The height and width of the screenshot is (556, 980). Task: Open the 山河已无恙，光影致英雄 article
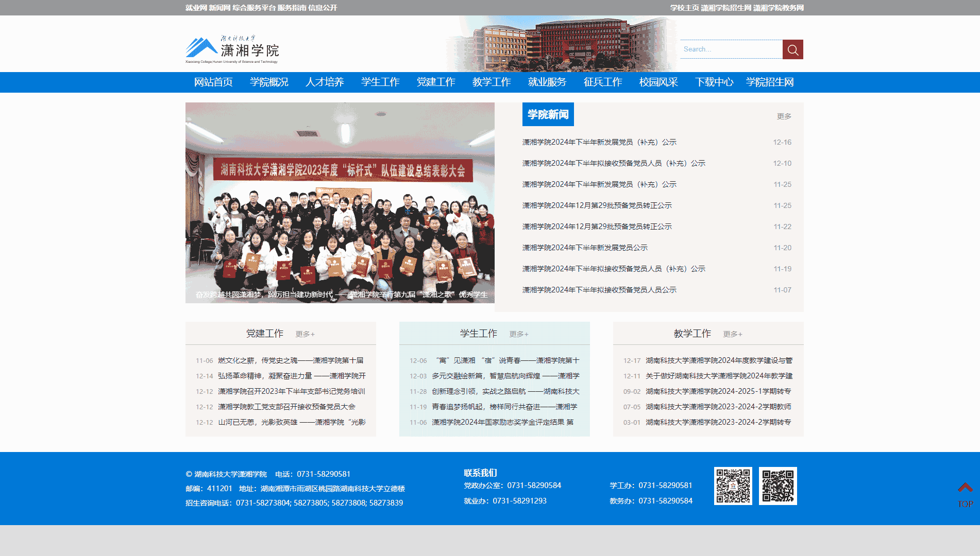[292, 422]
